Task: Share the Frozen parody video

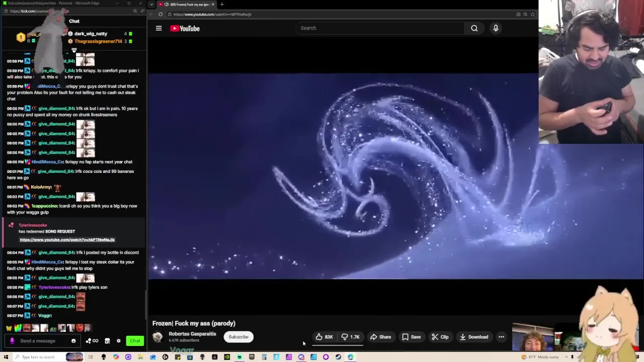Action: [380, 337]
